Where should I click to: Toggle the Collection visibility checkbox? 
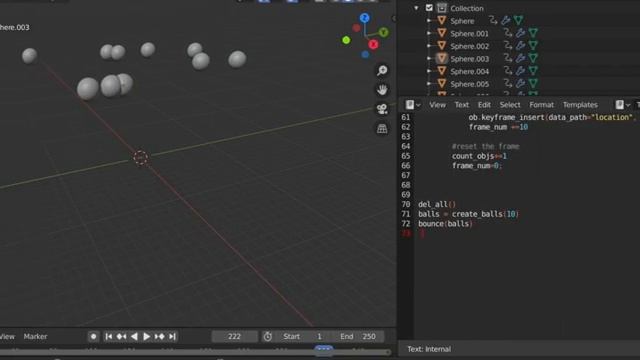coord(429,8)
